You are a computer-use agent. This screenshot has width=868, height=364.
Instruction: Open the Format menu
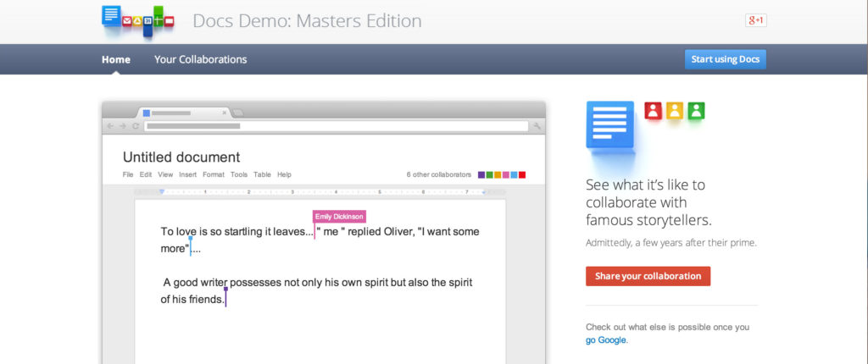coord(214,174)
